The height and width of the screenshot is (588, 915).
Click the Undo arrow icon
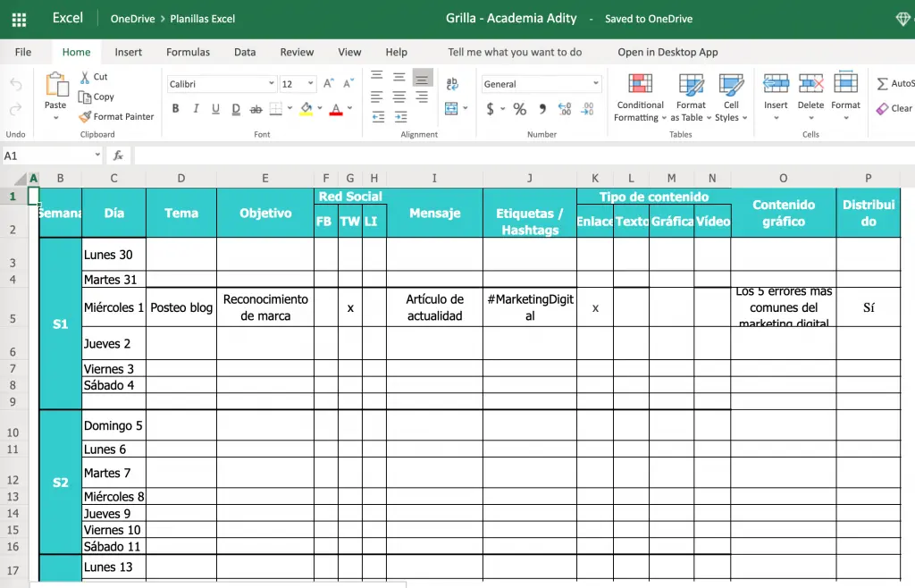16,85
